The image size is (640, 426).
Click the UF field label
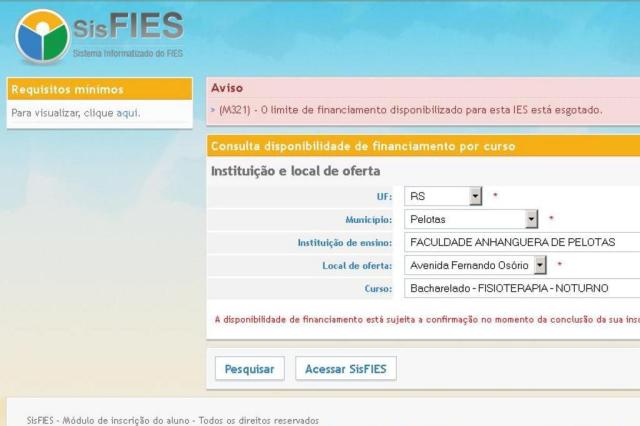coord(384,197)
